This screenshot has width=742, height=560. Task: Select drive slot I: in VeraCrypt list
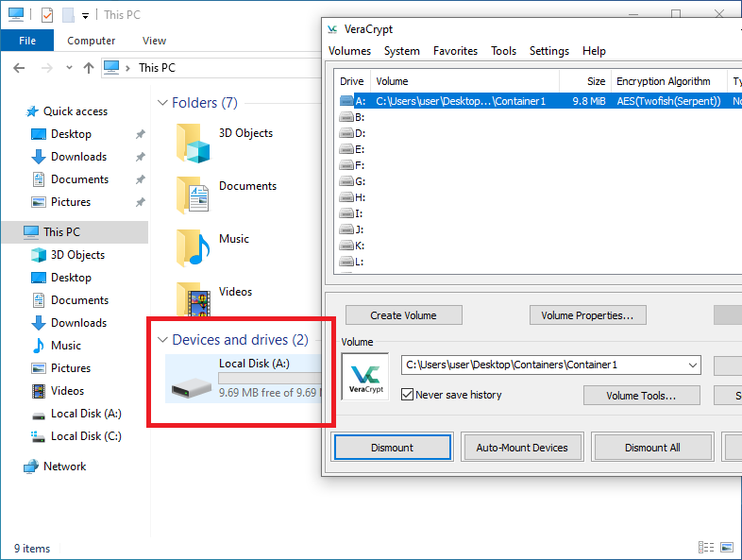[351, 213]
